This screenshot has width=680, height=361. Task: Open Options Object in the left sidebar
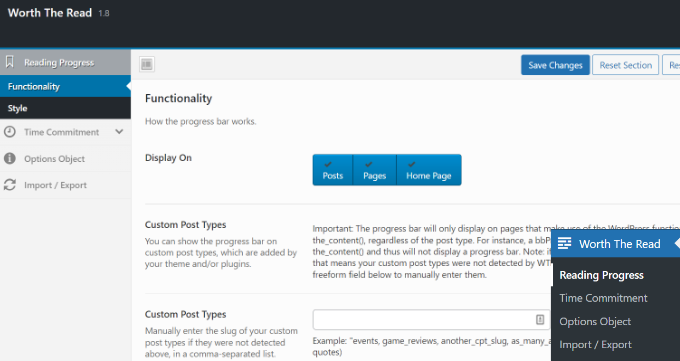pos(65,159)
